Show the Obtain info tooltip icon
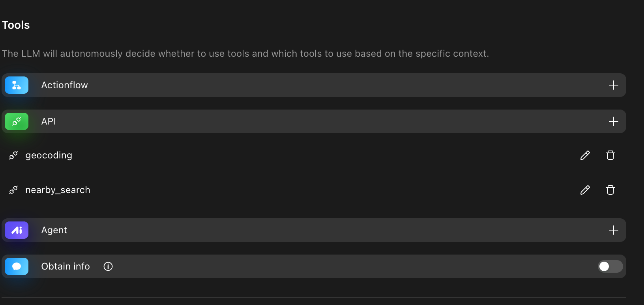This screenshot has height=305, width=644. point(108,266)
